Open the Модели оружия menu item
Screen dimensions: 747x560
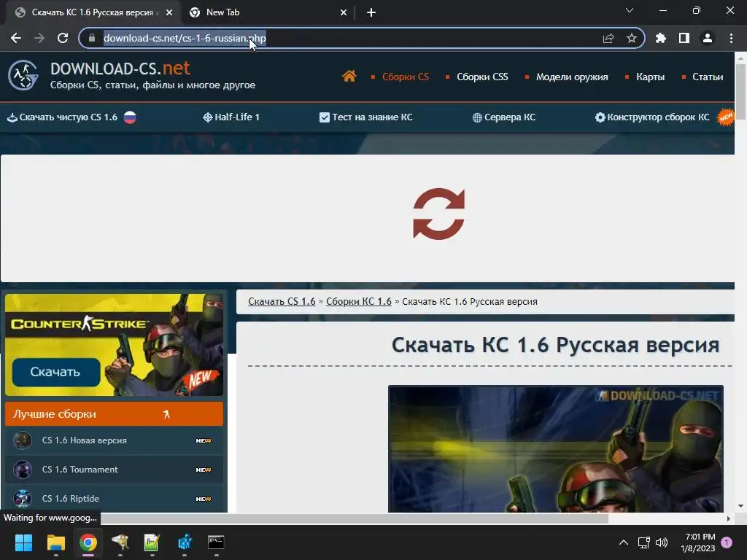572,77
